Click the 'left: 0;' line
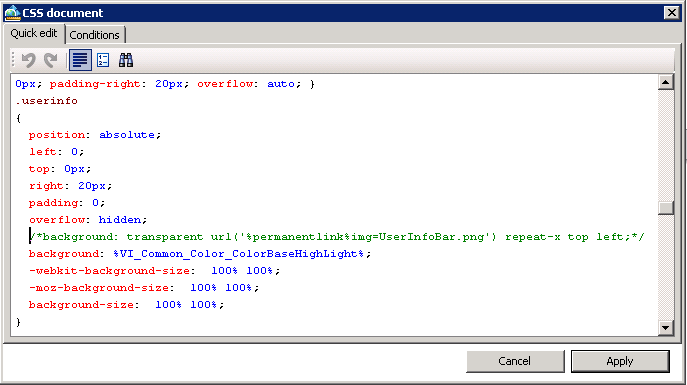This screenshot has height=385, width=687. (57, 152)
